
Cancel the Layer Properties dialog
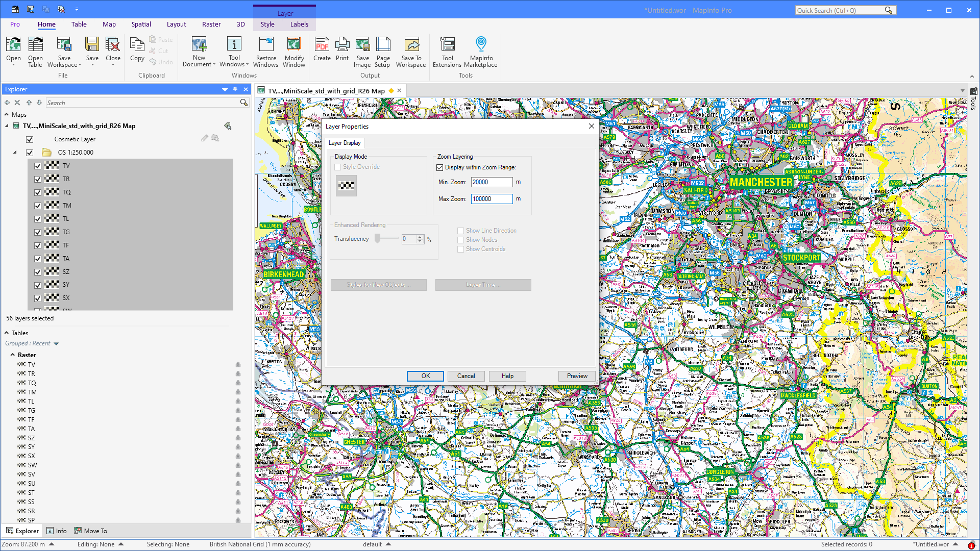click(466, 376)
